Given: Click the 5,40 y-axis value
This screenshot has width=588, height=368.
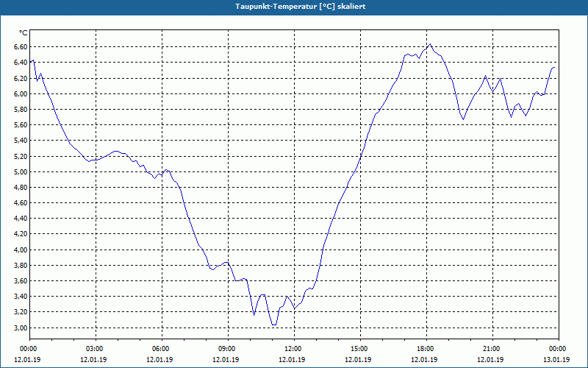Looking at the screenshot, I should point(21,141).
